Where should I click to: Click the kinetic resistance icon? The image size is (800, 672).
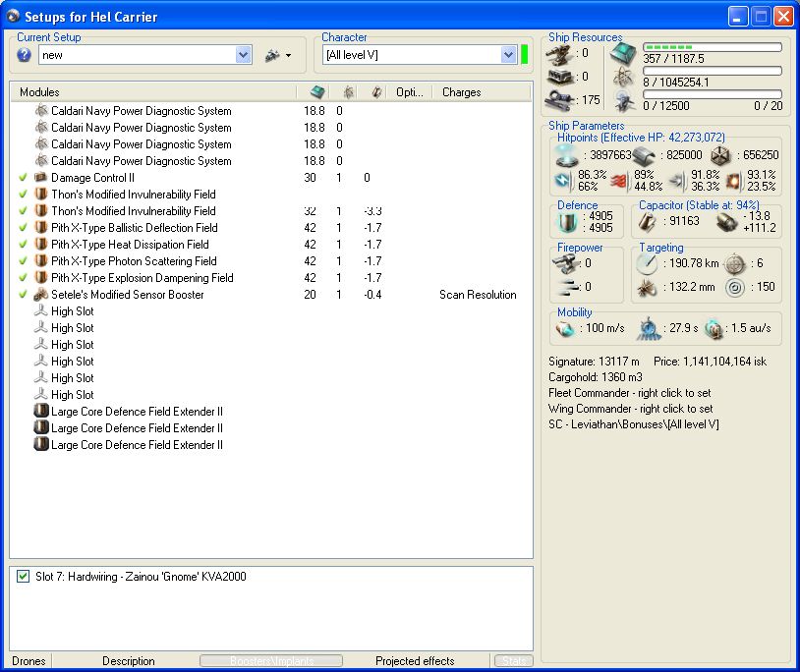pyautogui.click(x=678, y=181)
